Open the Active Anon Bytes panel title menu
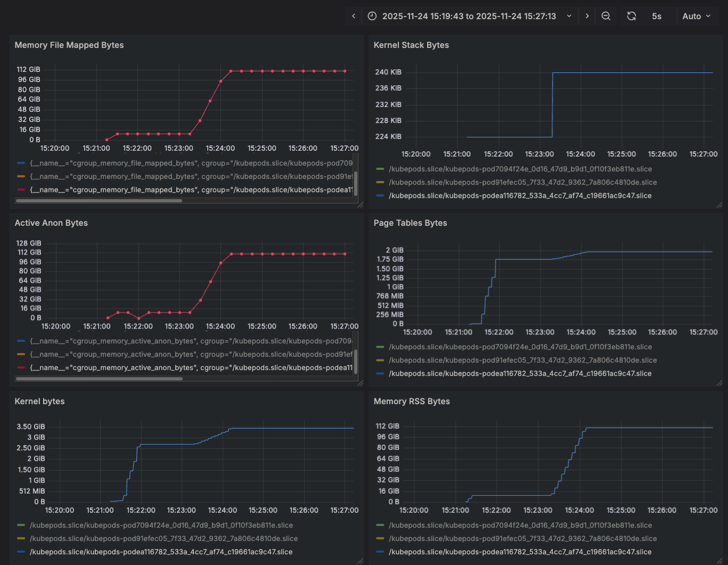This screenshot has width=728, height=565. [x=51, y=223]
